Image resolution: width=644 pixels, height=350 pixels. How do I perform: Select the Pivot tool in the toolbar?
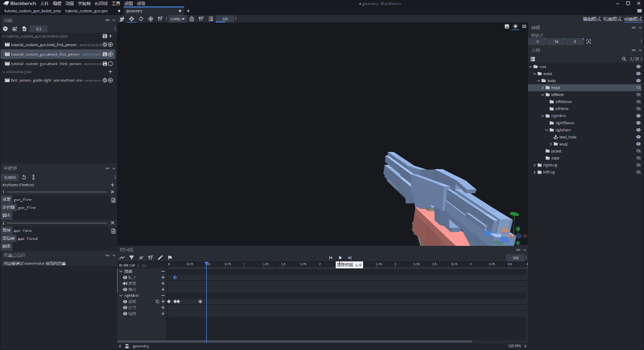[150, 19]
